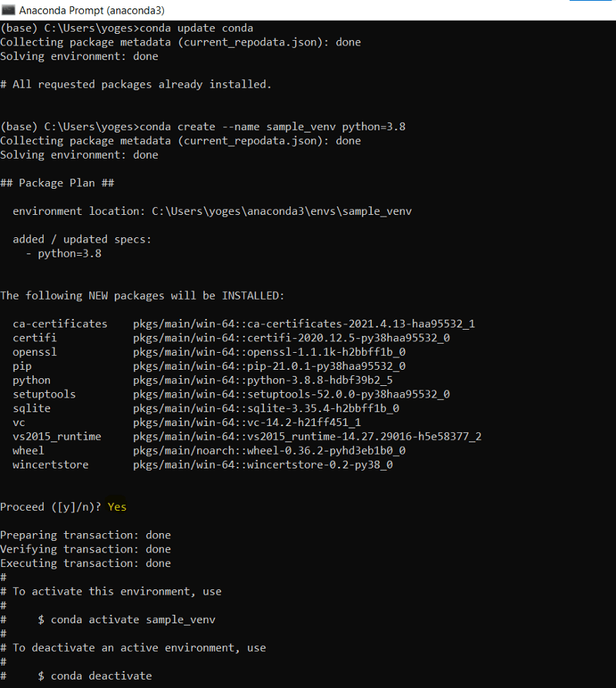Click the 'python=3.8' spec entry
Screen dimensions: 616x688
point(69,253)
